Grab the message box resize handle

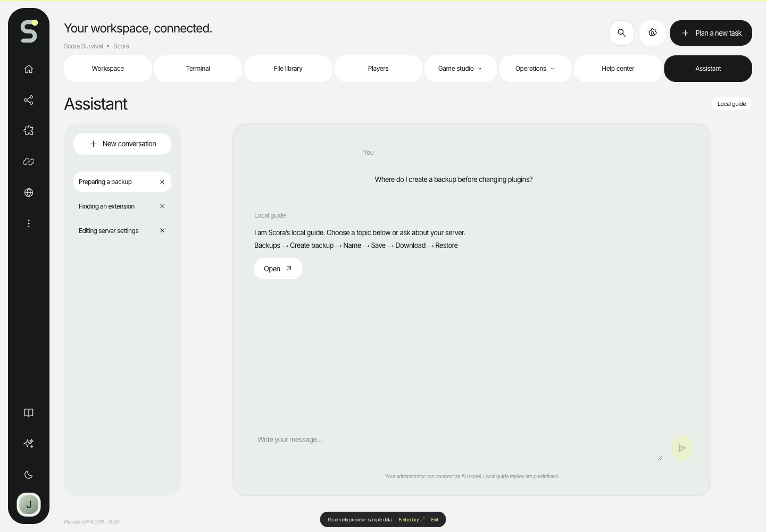click(x=660, y=458)
